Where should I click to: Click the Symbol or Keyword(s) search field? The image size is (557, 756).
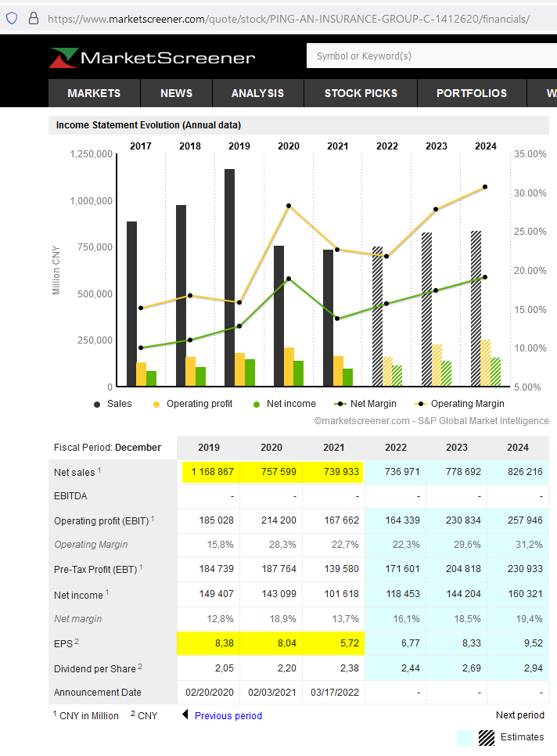click(x=430, y=56)
